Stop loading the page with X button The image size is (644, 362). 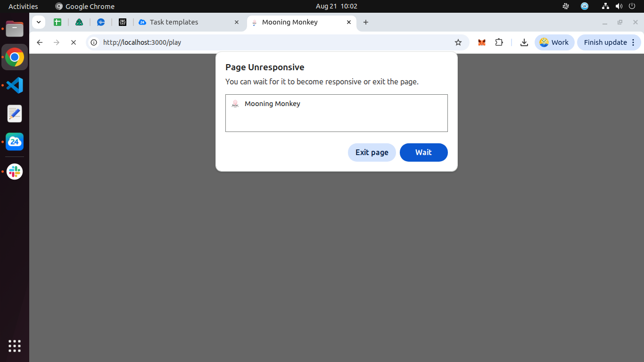point(74,42)
